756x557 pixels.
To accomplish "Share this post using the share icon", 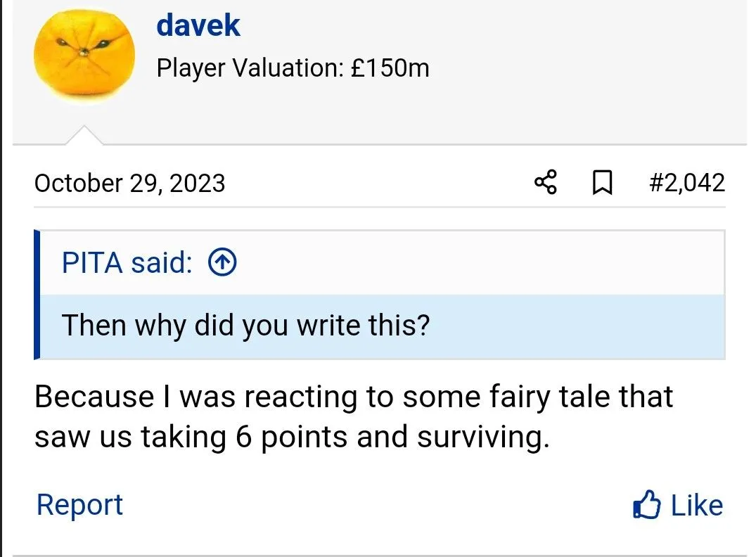I will tap(546, 183).
